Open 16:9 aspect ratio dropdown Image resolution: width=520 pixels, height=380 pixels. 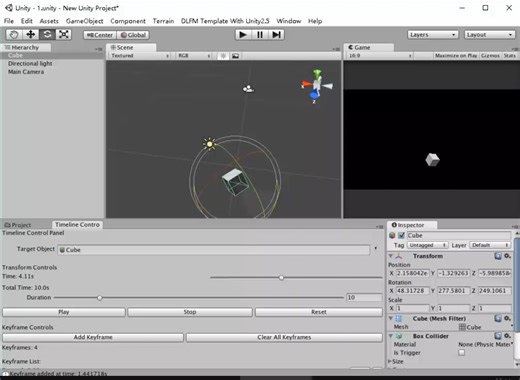379,56
